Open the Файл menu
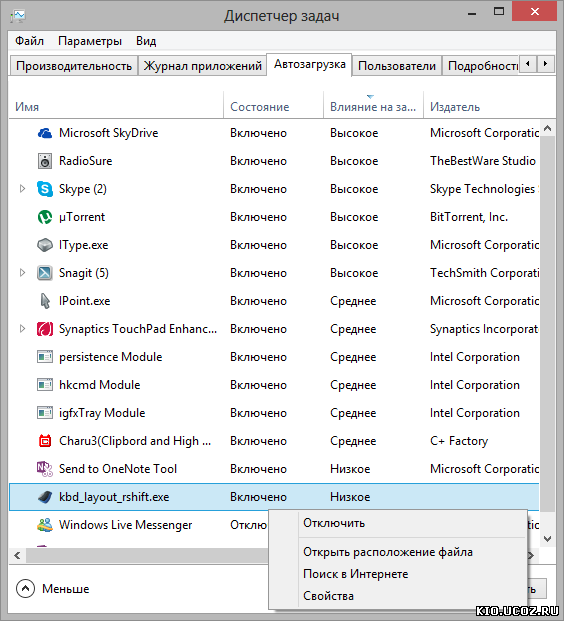 click(x=29, y=41)
